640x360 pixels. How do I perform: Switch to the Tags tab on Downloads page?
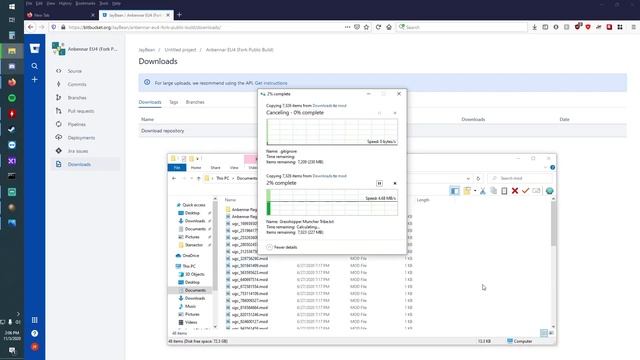pos(173,102)
